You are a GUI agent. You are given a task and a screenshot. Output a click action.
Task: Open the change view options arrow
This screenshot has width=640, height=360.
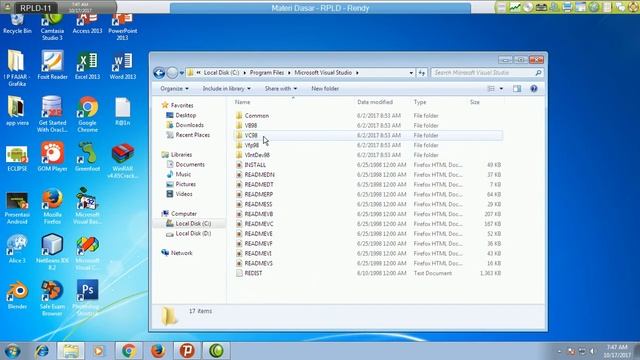(501, 89)
